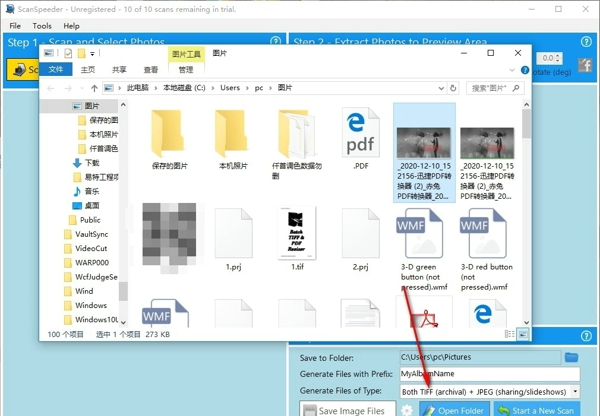Open the Tools menu
This screenshot has height=416, width=600.
(x=42, y=26)
